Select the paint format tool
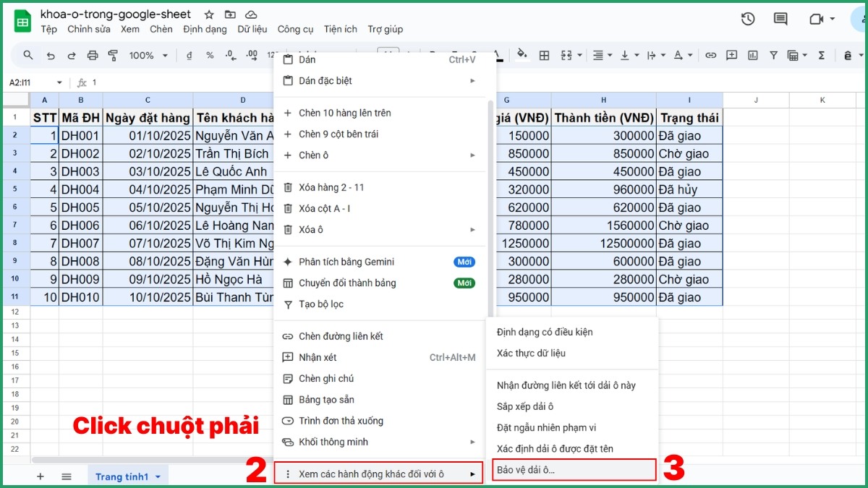 [113, 56]
